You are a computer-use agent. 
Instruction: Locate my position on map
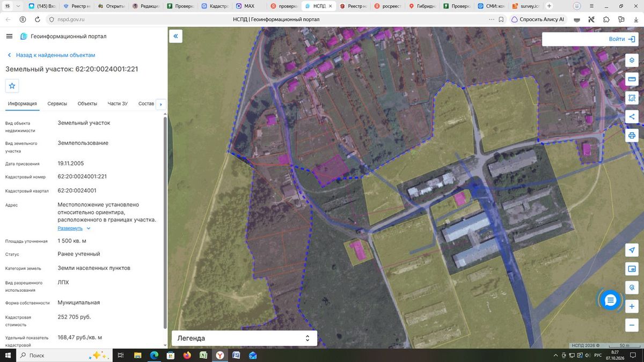point(632,250)
